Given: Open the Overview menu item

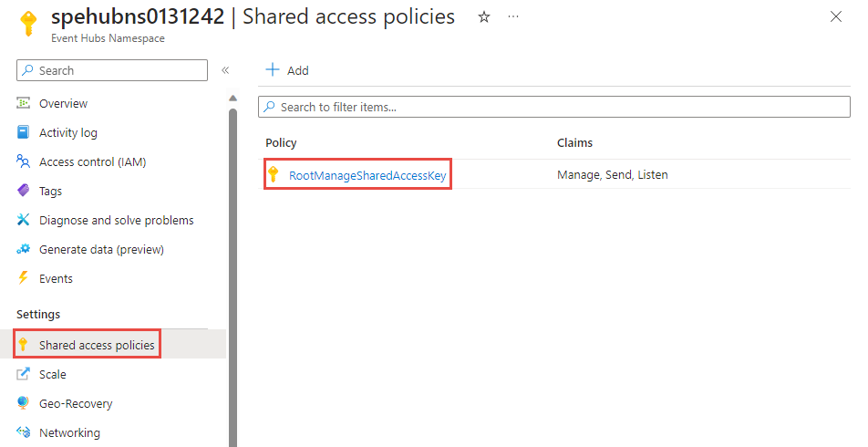Looking at the screenshot, I should (63, 104).
